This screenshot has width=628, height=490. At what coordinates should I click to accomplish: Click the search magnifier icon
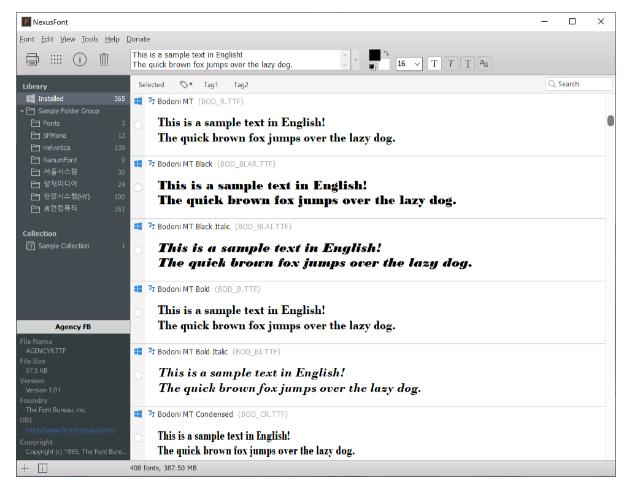pos(552,84)
